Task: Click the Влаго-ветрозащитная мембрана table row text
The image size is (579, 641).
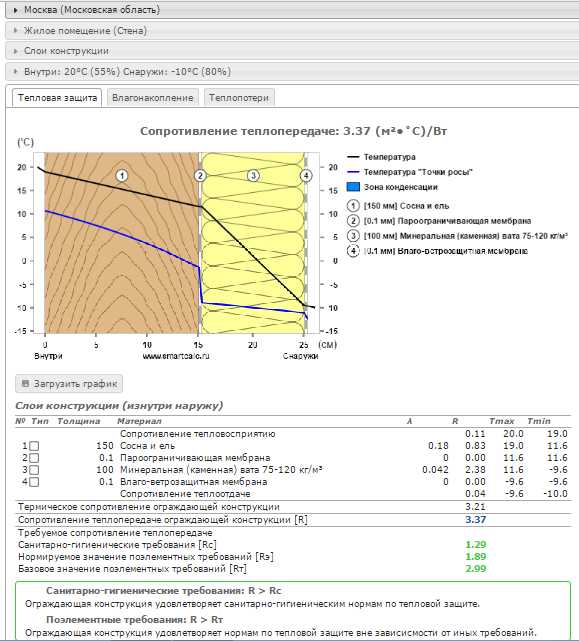Action: tap(193, 482)
